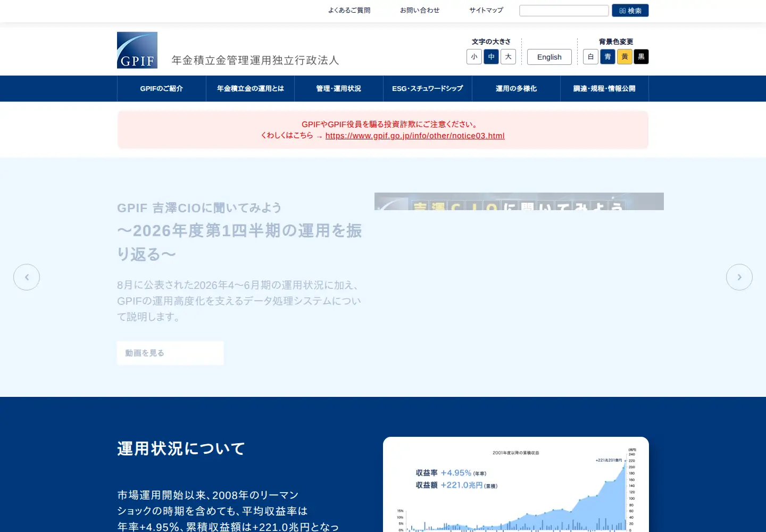766x532 pixels.
Task: Open お問い合わせ link
Action: [420, 10]
